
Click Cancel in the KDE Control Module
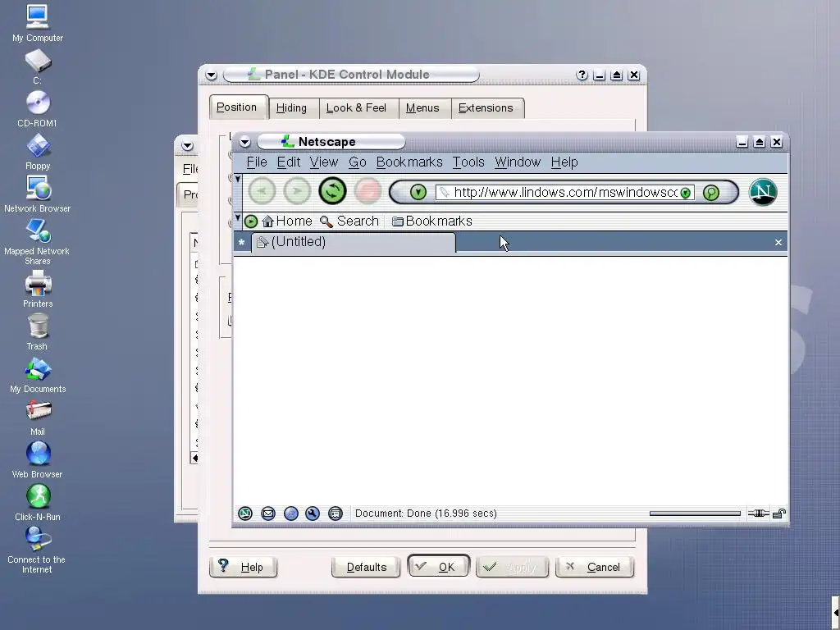[x=595, y=567]
